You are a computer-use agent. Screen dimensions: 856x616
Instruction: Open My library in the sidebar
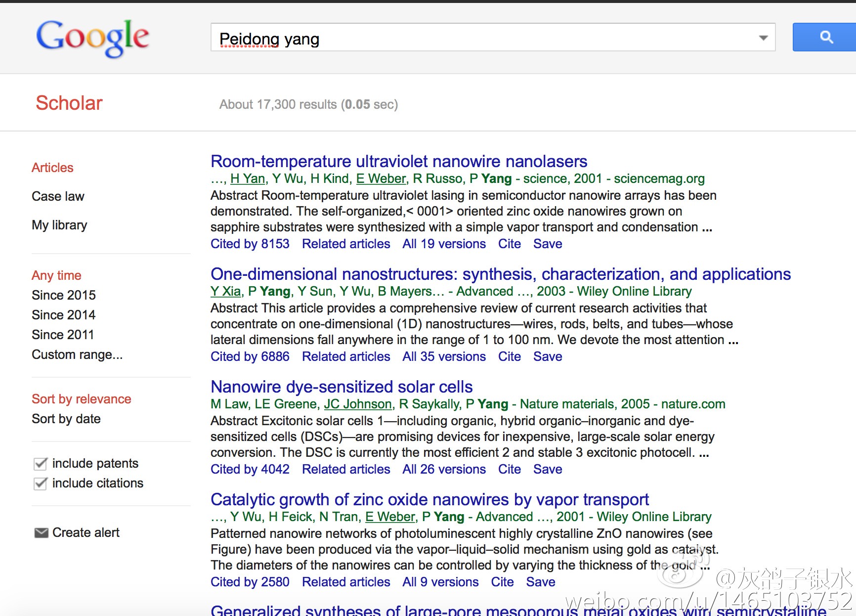pos(59,225)
